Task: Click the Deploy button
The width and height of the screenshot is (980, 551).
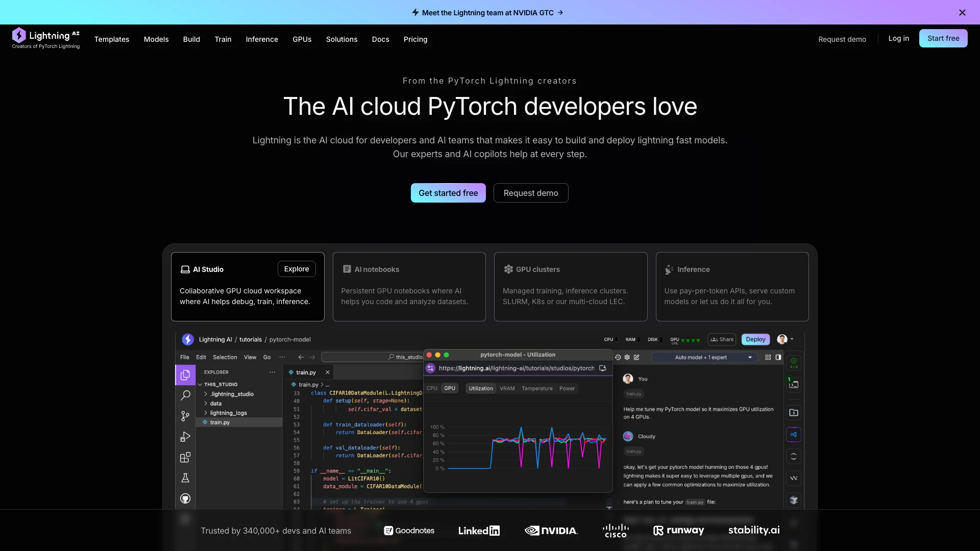Action: coord(755,340)
